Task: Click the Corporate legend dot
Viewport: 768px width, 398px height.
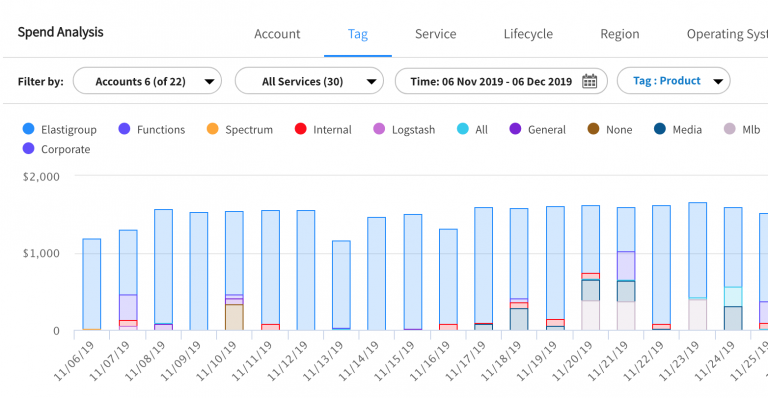Action: coord(28,149)
